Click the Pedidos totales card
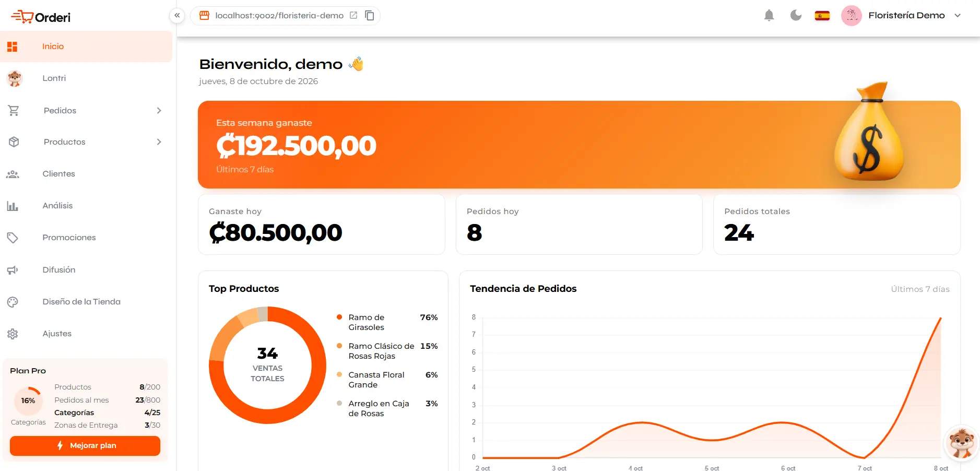 (837, 225)
